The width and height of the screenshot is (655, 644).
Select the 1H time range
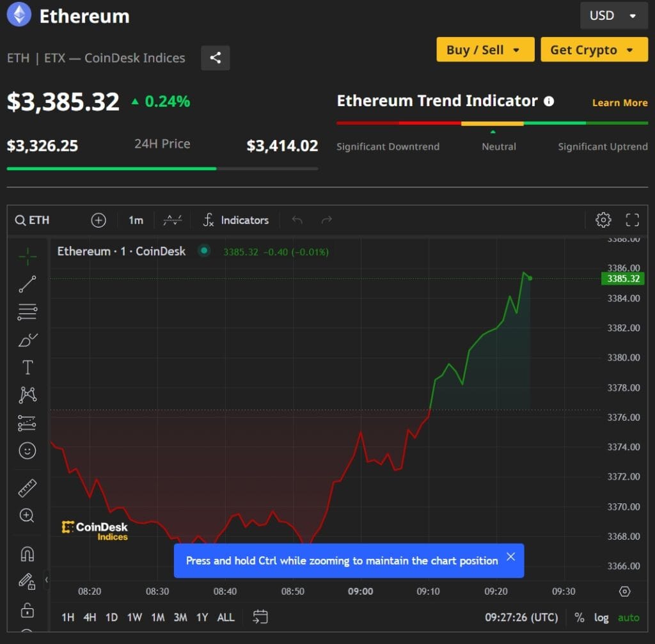coord(68,617)
